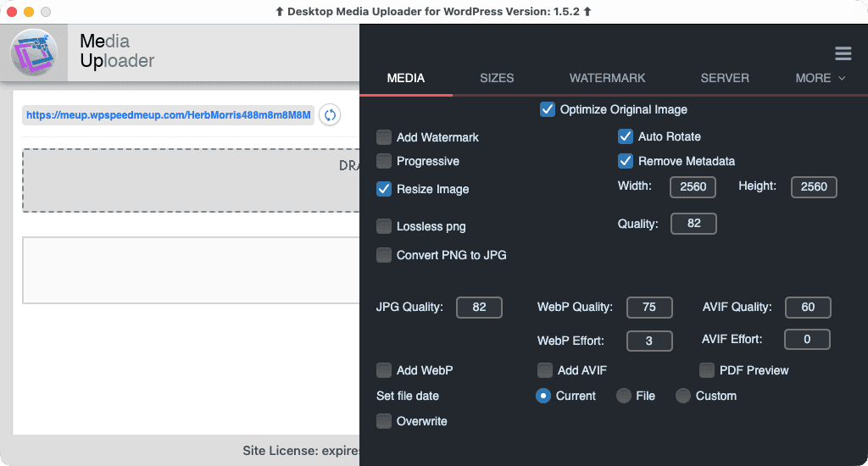Click the Quality field showing 82 under Width
This screenshot has height=466, width=868.
point(693,224)
